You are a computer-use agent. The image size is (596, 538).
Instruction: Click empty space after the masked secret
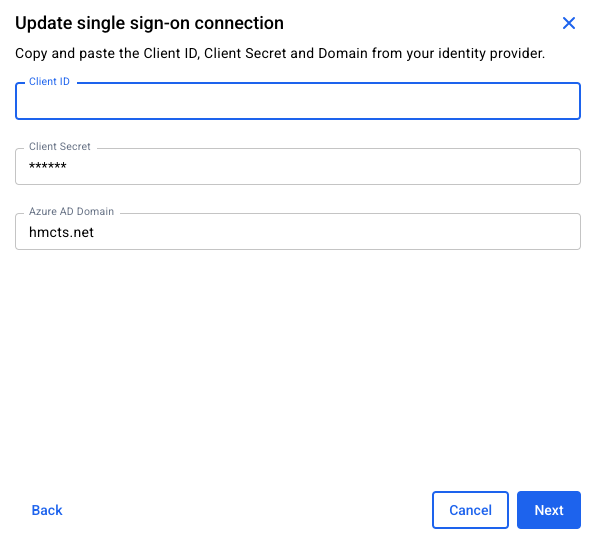(x=323, y=167)
